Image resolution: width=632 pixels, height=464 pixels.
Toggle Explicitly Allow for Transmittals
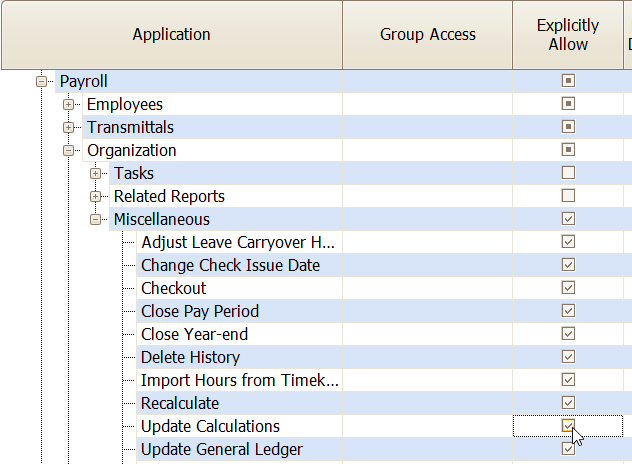pyautogui.click(x=568, y=127)
